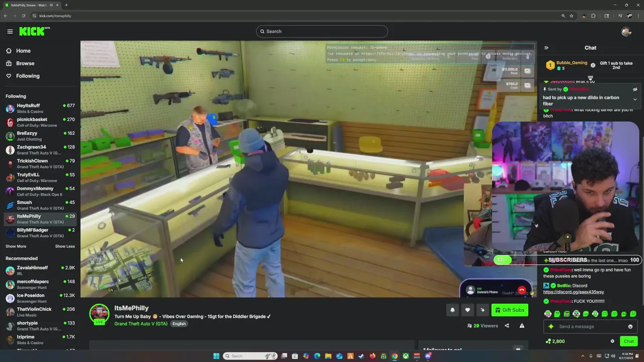644x362 pixels.
Task: Open Xbox app from taskbar
Action: [406, 356]
